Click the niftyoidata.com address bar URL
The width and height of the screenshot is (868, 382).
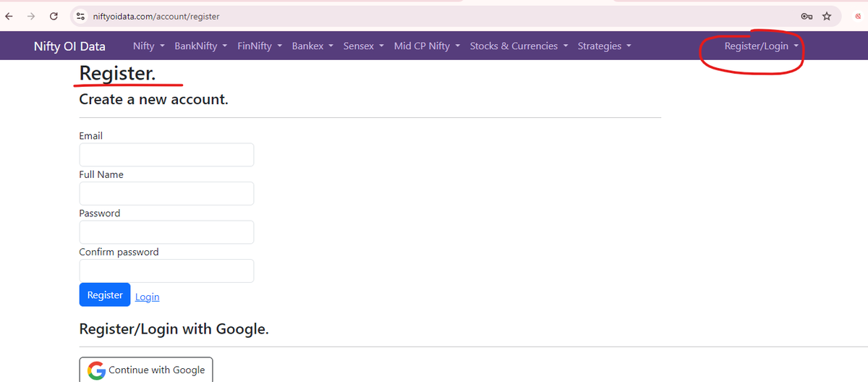click(x=156, y=16)
